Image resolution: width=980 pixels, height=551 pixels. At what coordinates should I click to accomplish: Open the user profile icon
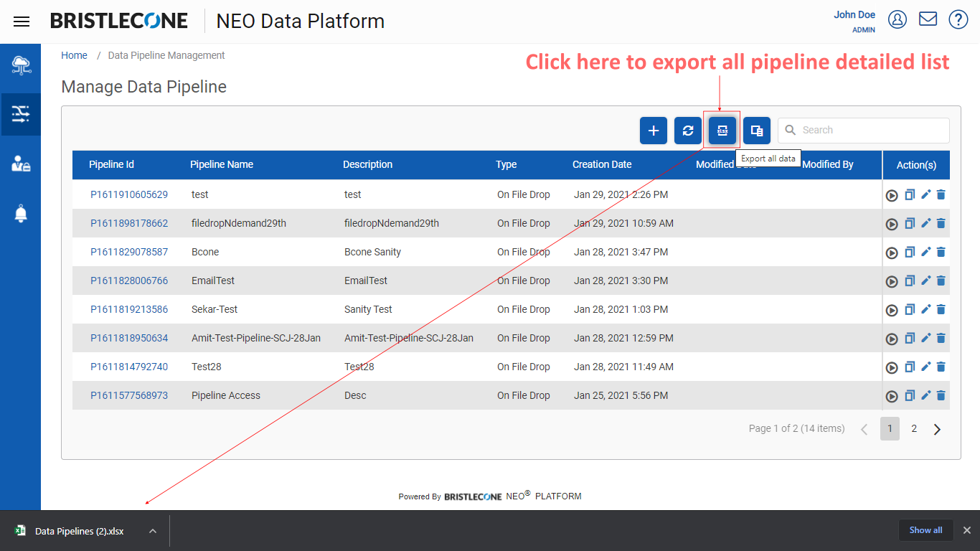897,19
